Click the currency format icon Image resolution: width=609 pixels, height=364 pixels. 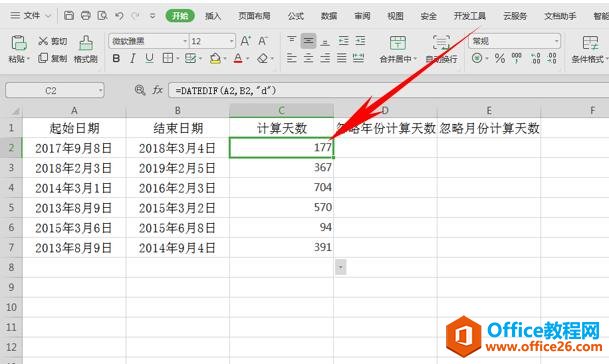tap(477, 58)
